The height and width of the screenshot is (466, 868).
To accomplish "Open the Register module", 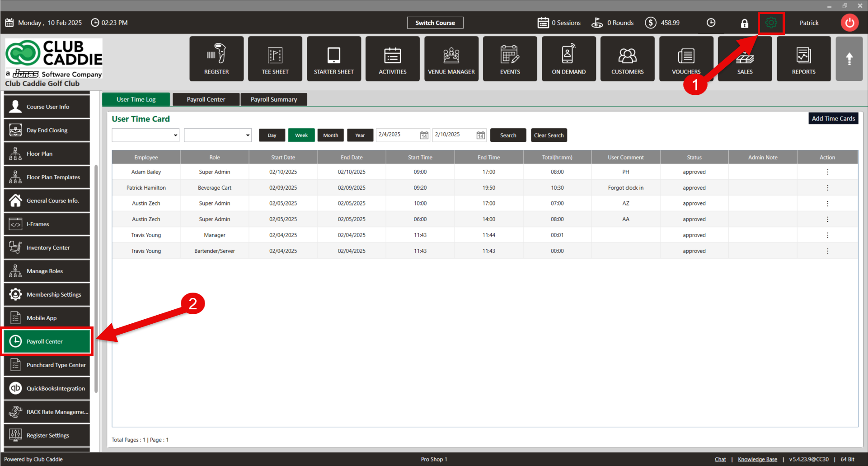I will [x=216, y=59].
